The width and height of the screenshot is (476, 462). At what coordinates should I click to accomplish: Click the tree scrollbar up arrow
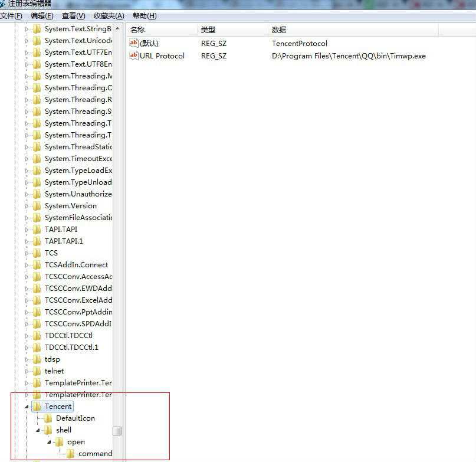pos(117,28)
